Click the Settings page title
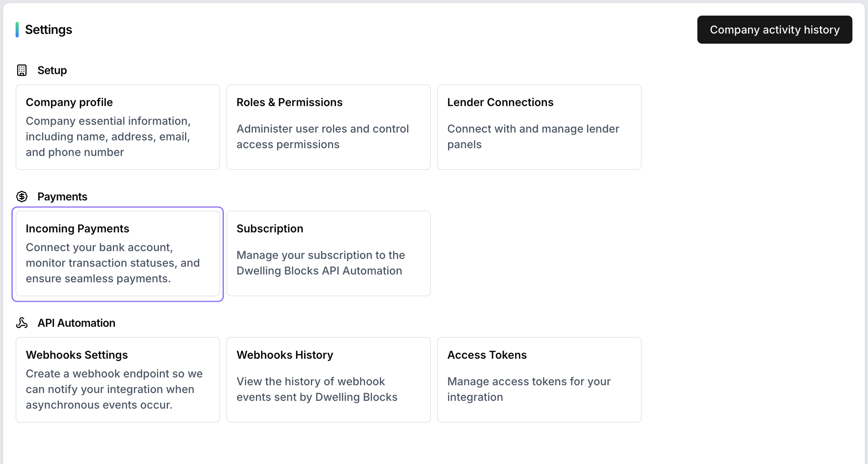The height and width of the screenshot is (464, 868). [49, 30]
